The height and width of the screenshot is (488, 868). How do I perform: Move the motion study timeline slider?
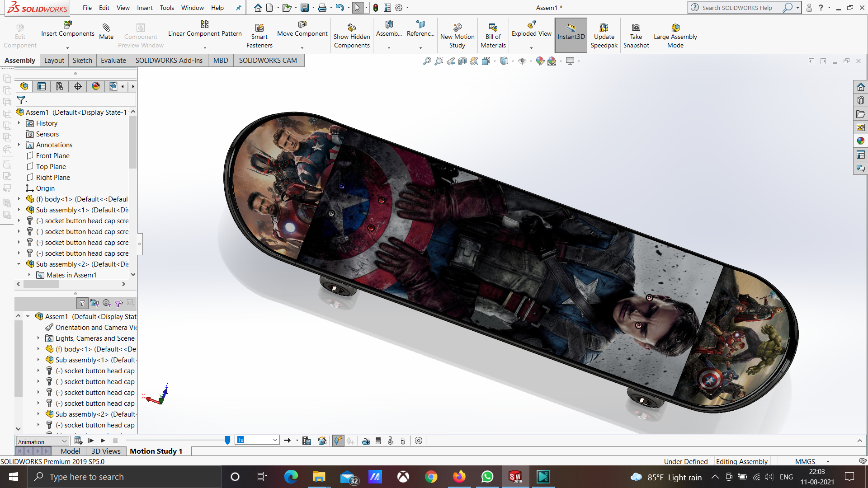point(227,440)
